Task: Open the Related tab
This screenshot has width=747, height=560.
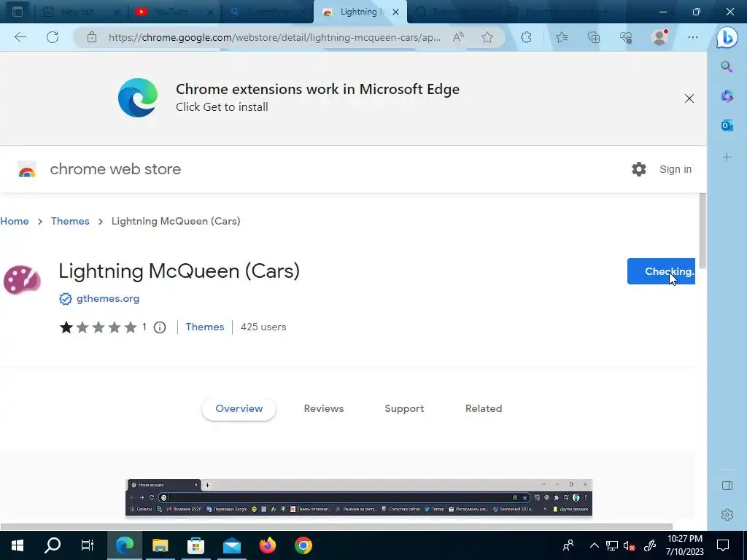Action: pos(484,408)
